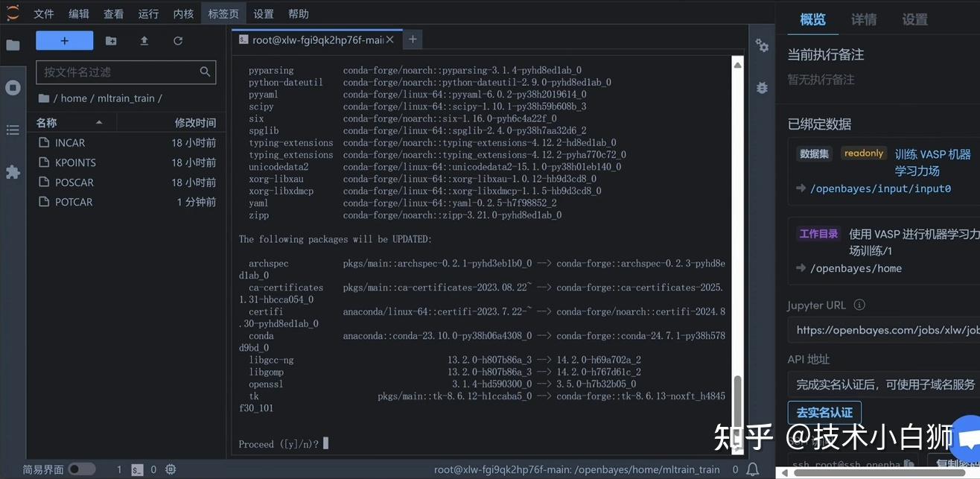Click the 去实名认证 button
Screen dimensions: 980x479
pos(824,412)
